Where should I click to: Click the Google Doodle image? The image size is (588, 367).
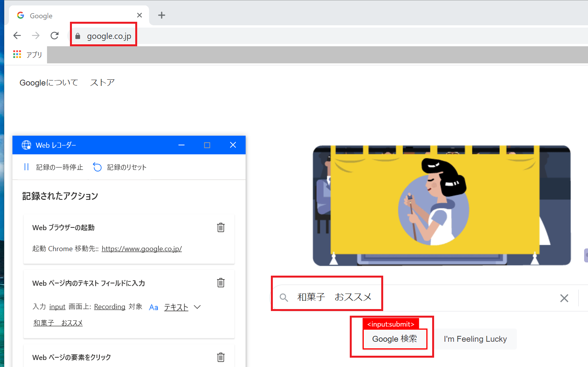[x=442, y=206]
